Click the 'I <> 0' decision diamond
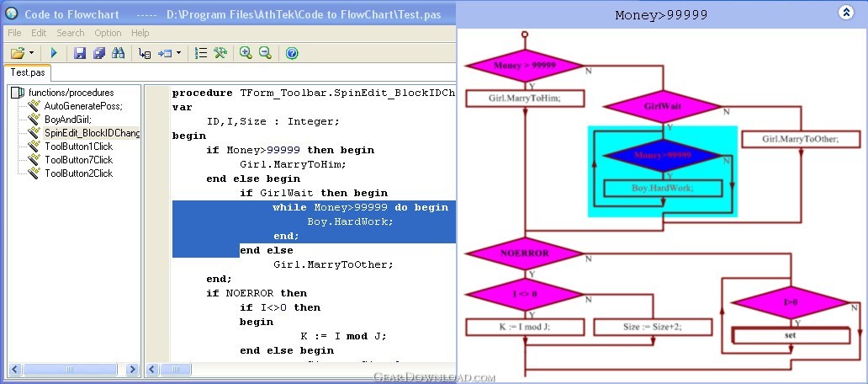This screenshot has height=384, width=868. tap(524, 294)
